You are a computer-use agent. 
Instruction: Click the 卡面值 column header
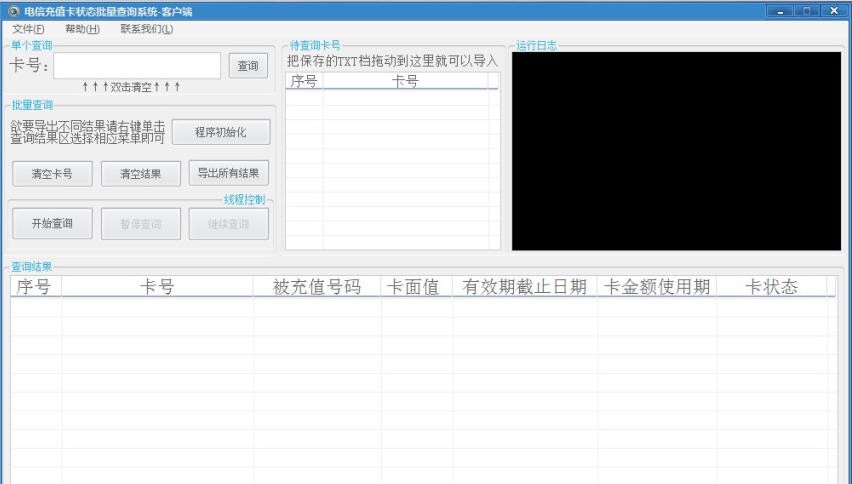417,287
